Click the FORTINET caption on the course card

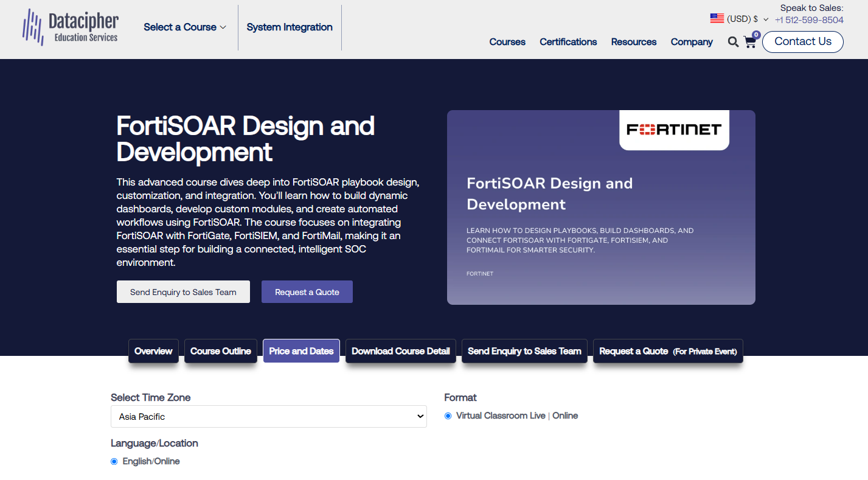(480, 274)
